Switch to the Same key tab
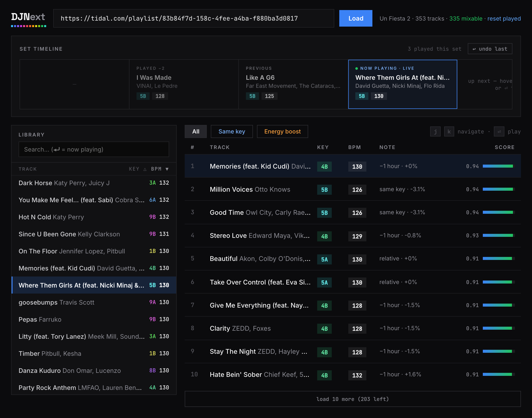Viewport: 532px width, 418px height. click(x=232, y=131)
